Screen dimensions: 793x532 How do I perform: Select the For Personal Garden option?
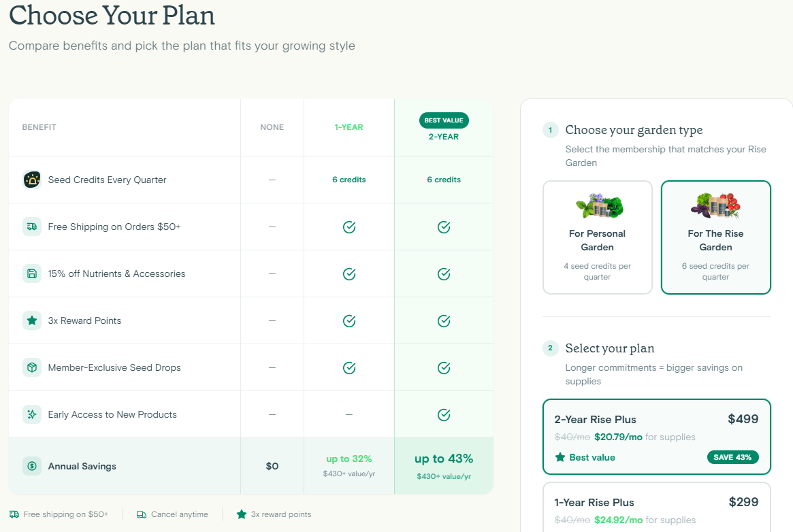coord(597,237)
